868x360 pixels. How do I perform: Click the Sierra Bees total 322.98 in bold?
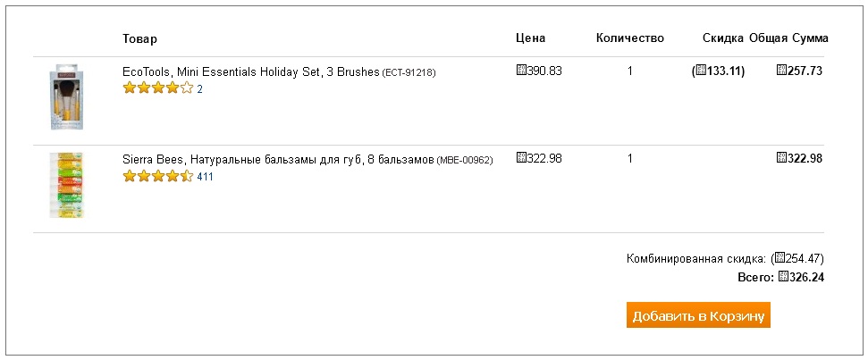(800, 159)
